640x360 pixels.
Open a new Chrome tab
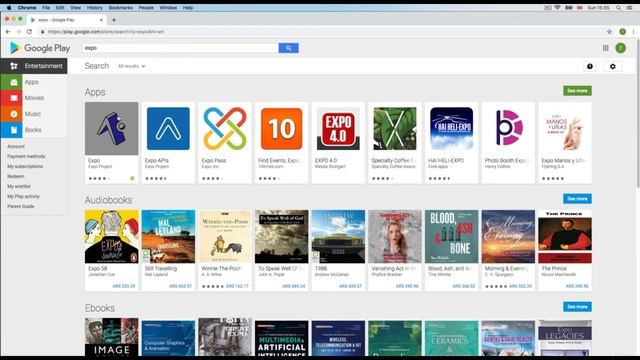[114, 20]
